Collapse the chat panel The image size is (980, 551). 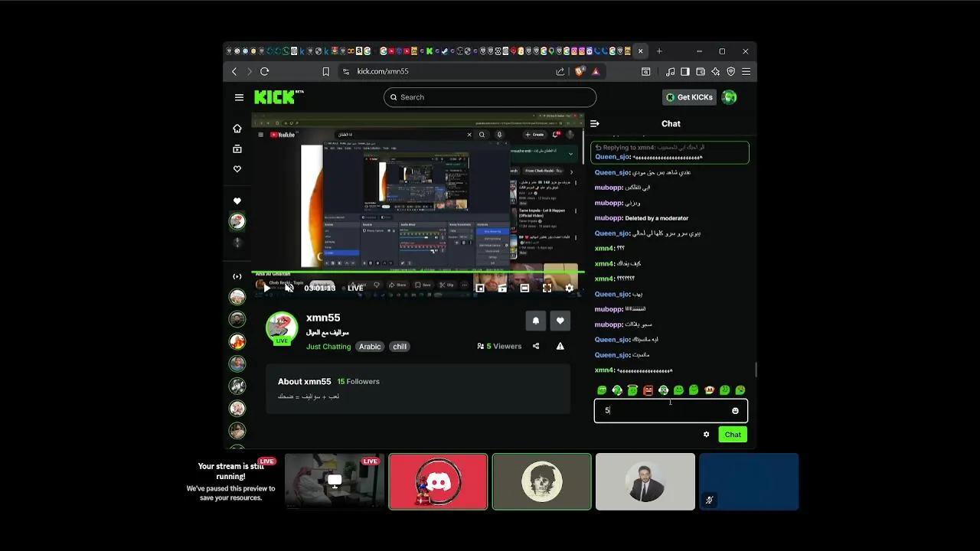[595, 123]
